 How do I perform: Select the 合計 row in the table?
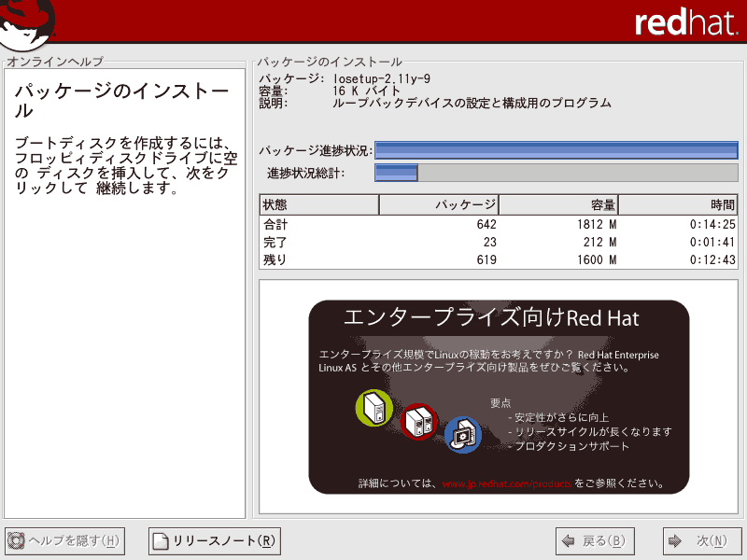[499, 225]
